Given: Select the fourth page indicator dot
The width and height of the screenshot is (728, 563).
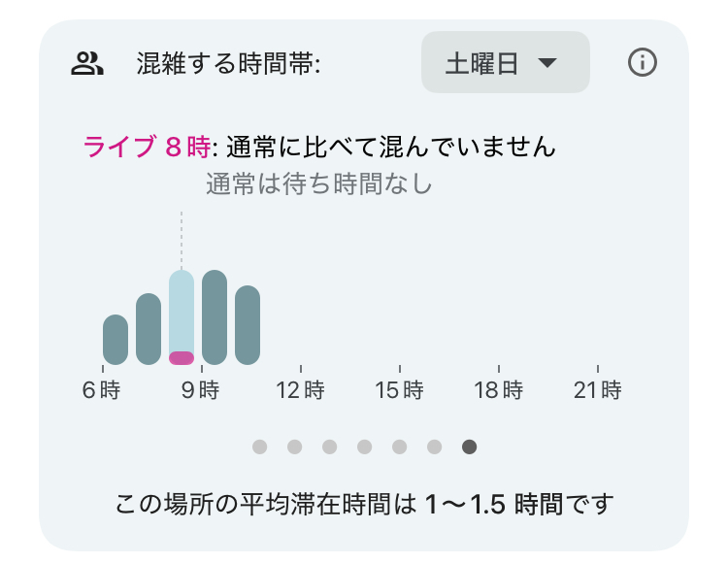Looking at the screenshot, I should pos(364,447).
